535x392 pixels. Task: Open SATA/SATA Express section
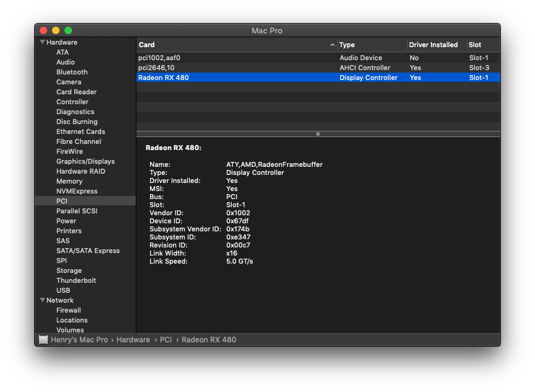[x=88, y=251]
